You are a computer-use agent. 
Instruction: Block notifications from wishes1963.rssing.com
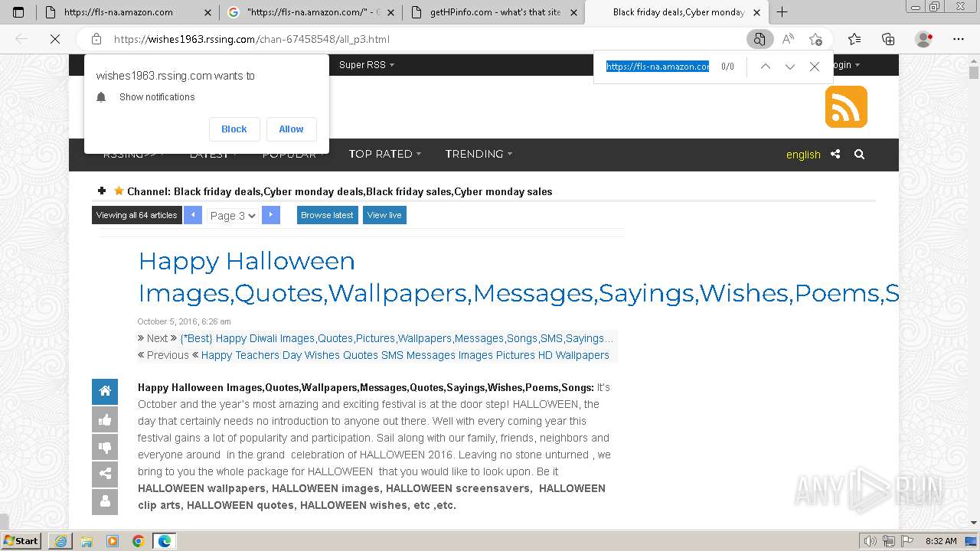(x=234, y=129)
